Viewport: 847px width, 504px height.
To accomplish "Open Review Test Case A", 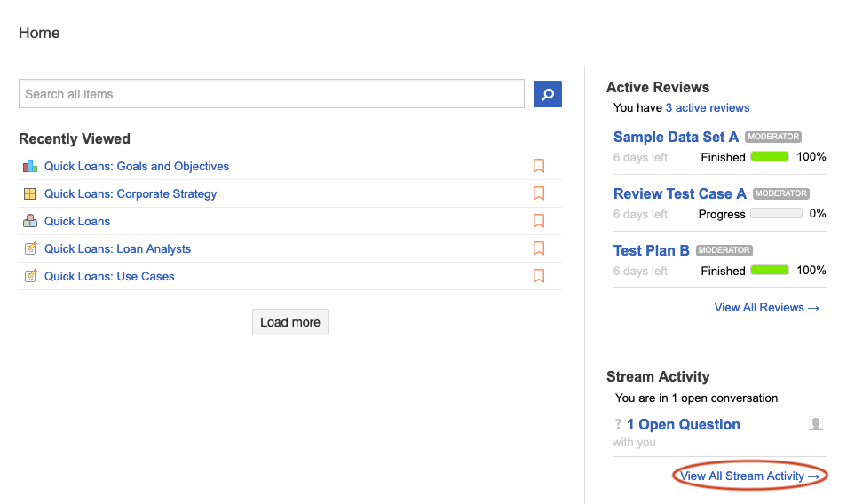I will pyautogui.click(x=679, y=193).
